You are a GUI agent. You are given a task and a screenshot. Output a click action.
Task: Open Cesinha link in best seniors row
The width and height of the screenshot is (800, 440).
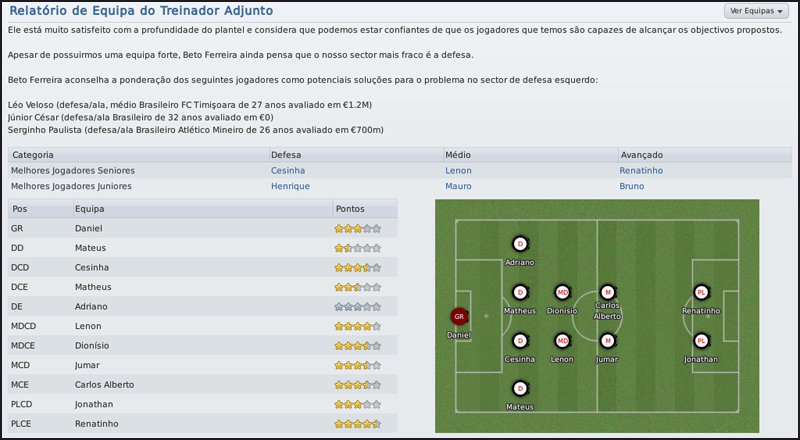click(x=288, y=171)
